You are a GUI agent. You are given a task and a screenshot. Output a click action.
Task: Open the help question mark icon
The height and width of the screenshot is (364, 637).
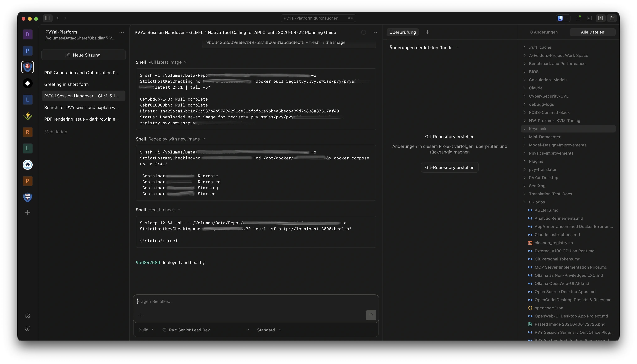pyautogui.click(x=28, y=328)
